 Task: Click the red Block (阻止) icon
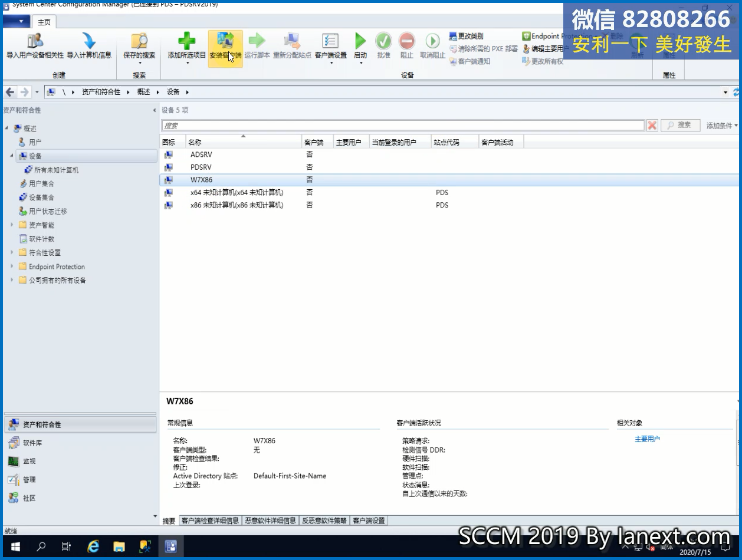coord(407,41)
